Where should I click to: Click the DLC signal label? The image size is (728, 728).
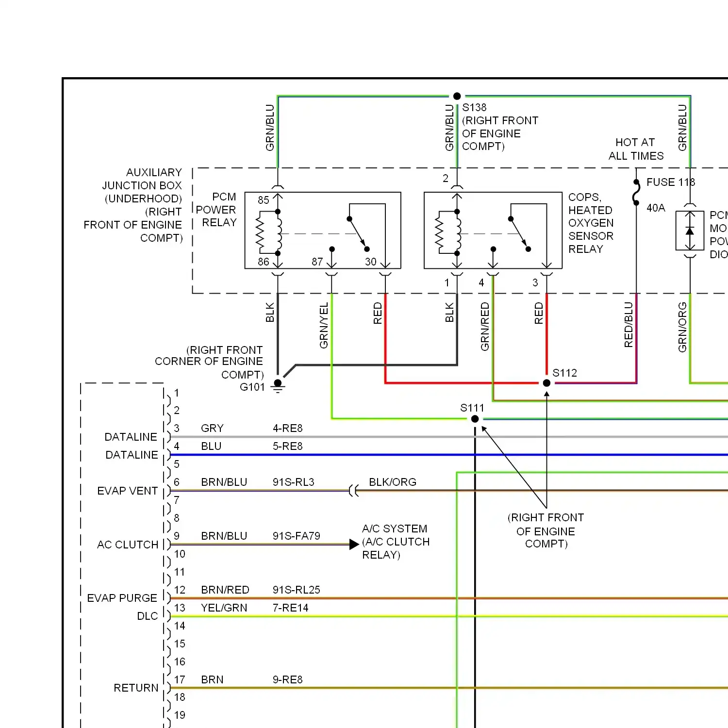click(148, 616)
